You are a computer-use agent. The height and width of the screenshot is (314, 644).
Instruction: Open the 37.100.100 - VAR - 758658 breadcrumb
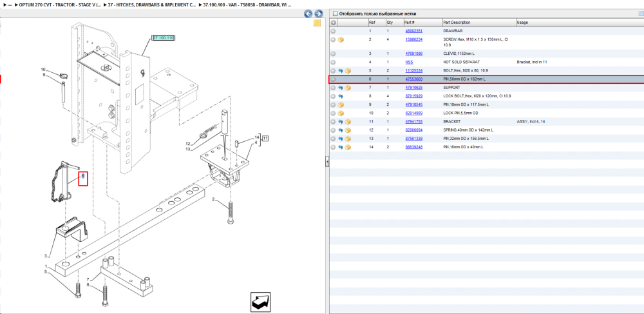(x=247, y=5)
